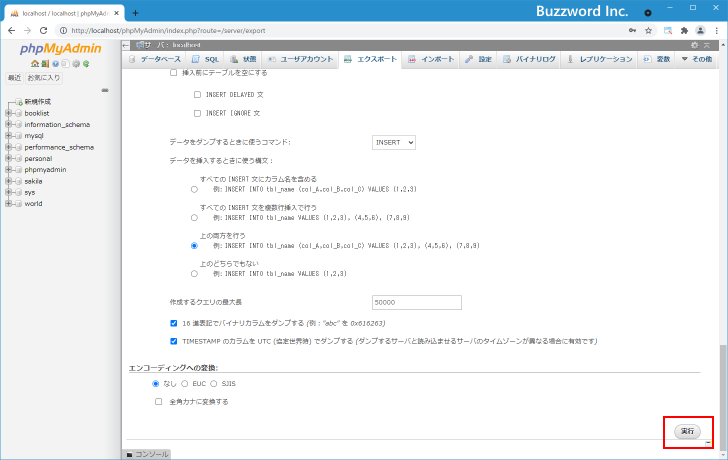This screenshot has height=460, width=728.
Task: Switch to the データベース tab
Action: pos(155,59)
